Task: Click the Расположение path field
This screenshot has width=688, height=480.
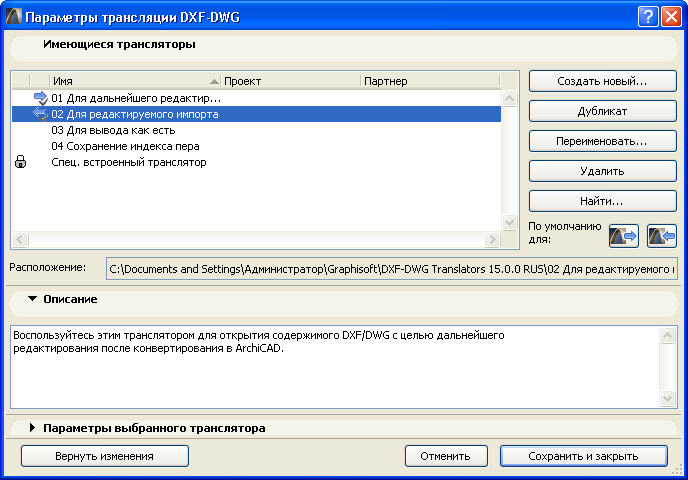Action: click(392, 268)
